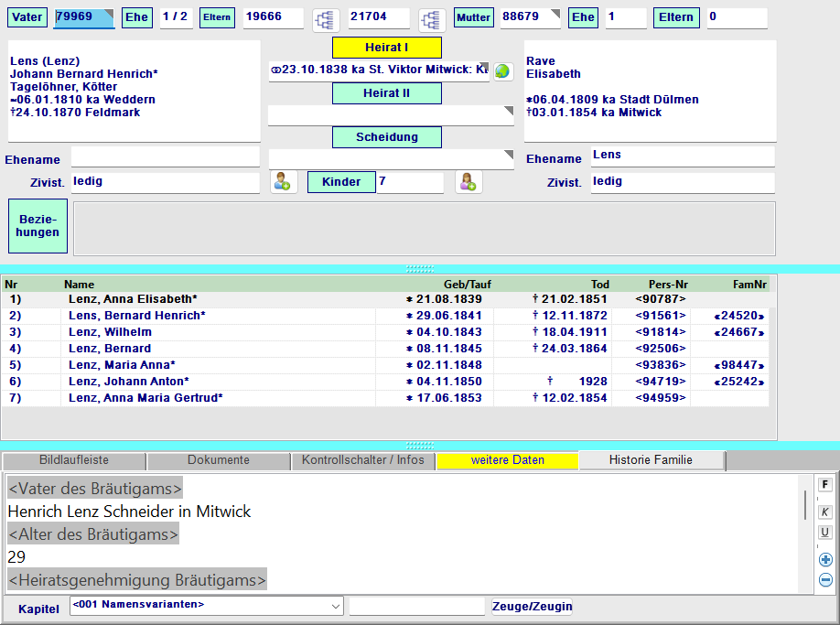Screen dimensions: 840x625
Task: Increase text size with the plus icon
Action: 824,560
